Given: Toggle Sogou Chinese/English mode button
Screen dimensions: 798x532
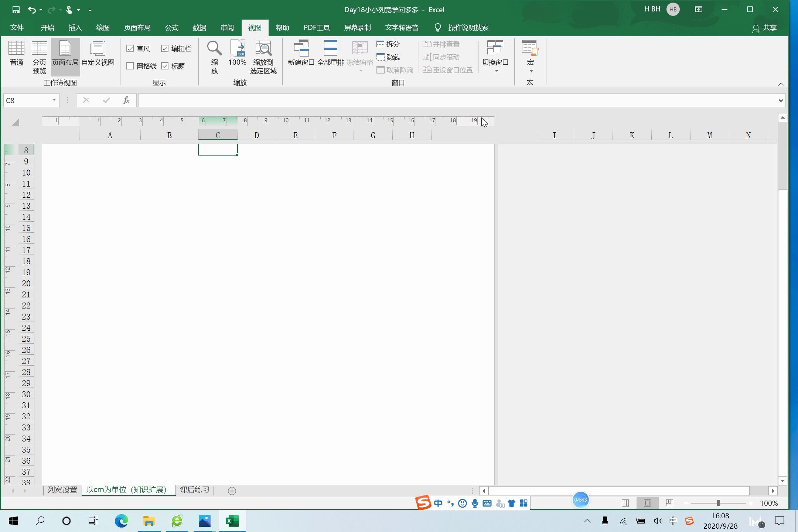Looking at the screenshot, I should point(438,503).
